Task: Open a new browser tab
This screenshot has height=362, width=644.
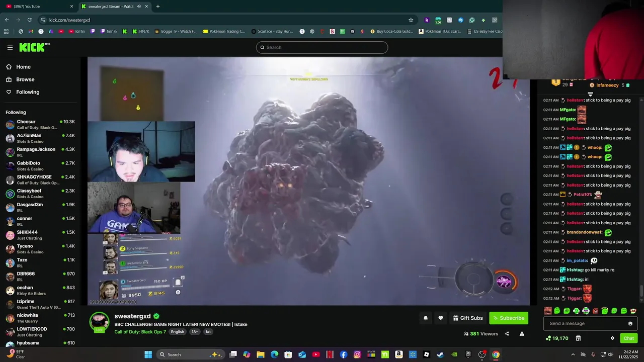Action: pyautogui.click(x=157, y=7)
